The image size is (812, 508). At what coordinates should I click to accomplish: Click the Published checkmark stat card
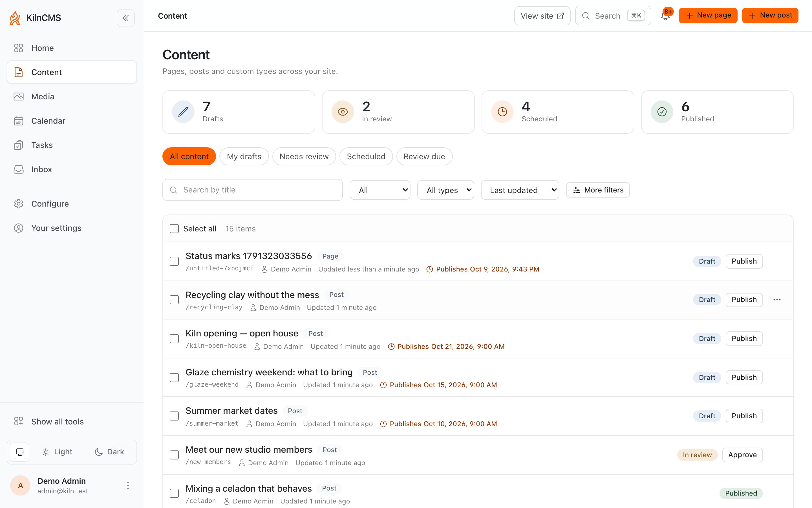(717, 112)
